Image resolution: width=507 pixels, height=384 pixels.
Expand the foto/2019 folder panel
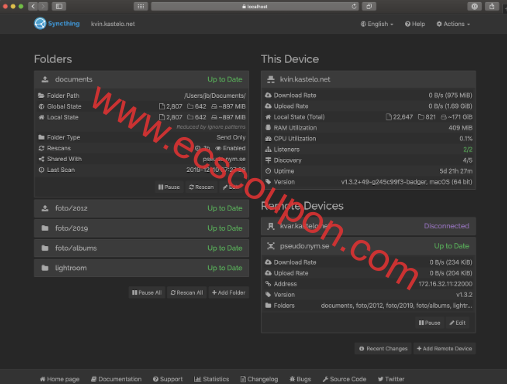tap(141, 228)
